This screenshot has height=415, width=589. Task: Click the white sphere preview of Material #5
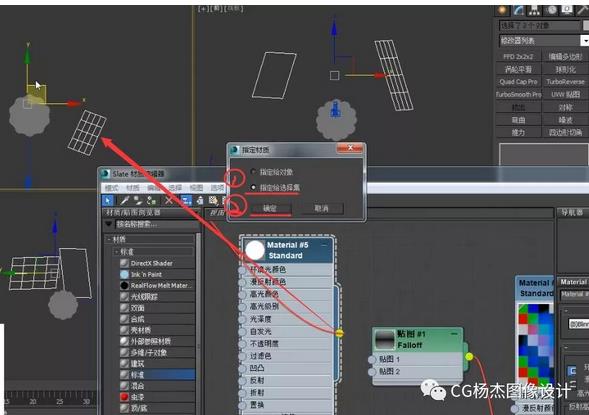pyautogui.click(x=255, y=250)
